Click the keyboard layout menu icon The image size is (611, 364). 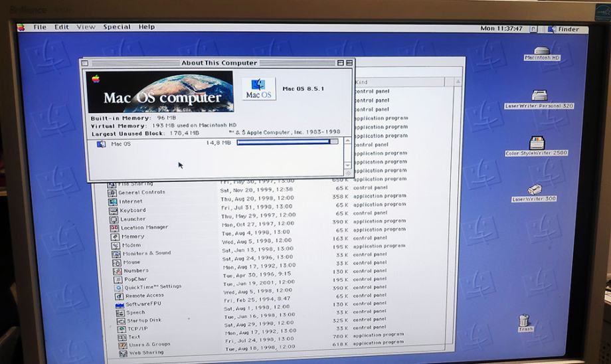(x=533, y=29)
